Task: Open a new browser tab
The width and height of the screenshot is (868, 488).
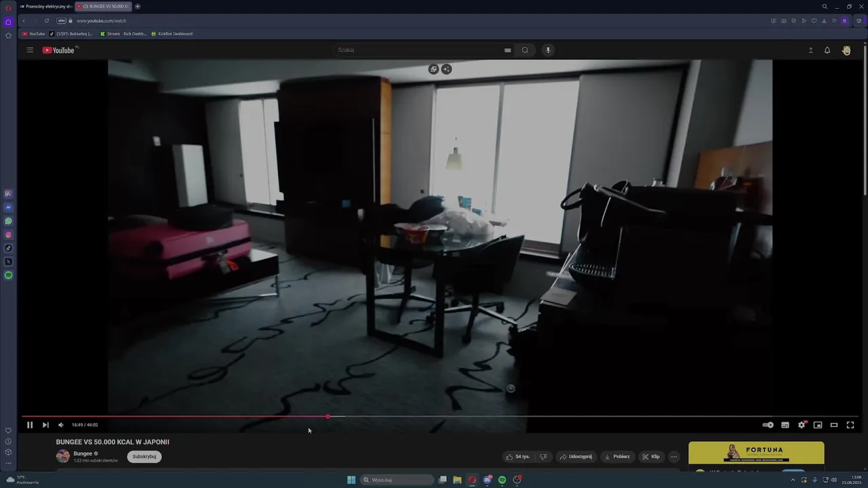Action: click(138, 6)
